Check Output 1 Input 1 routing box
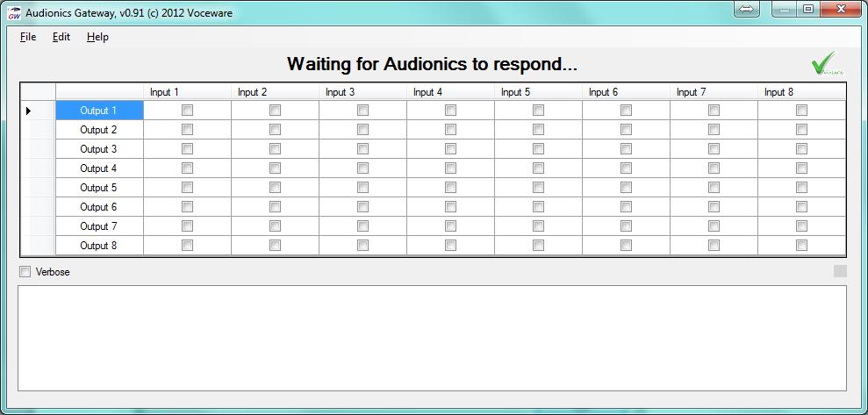This screenshot has height=415, width=868. point(187,111)
